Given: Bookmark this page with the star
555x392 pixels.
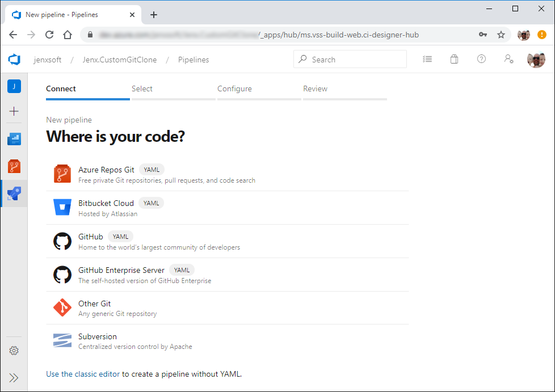Looking at the screenshot, I should pos(501,35).
